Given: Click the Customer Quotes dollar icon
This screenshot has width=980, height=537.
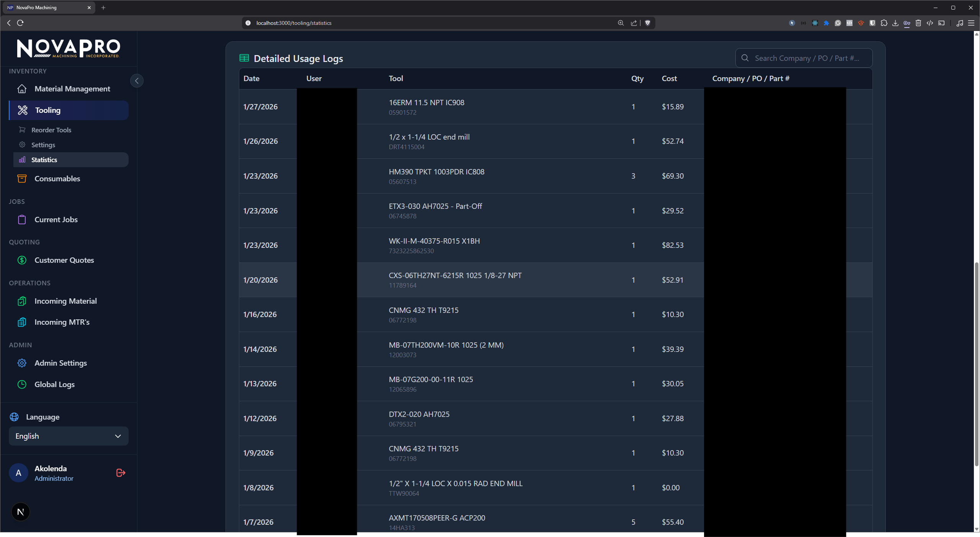Looking at the screenshot, I should pyautogui.click(x=22, y=260).
